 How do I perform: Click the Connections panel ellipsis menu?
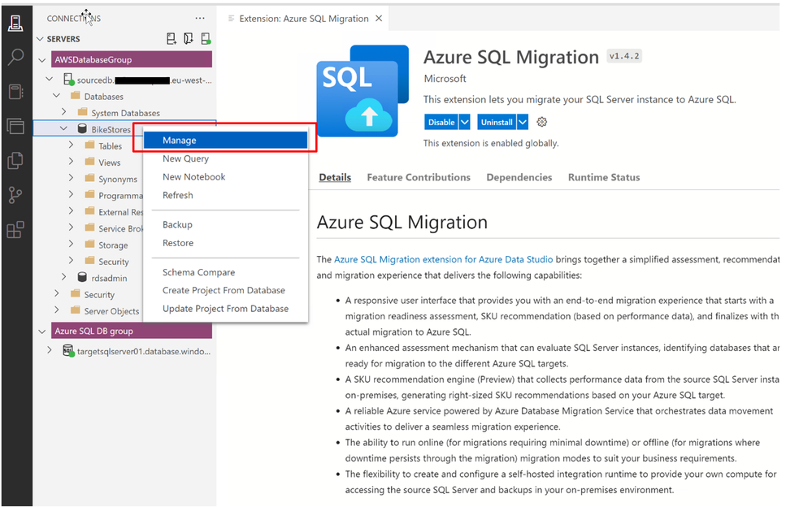(200, 18)
